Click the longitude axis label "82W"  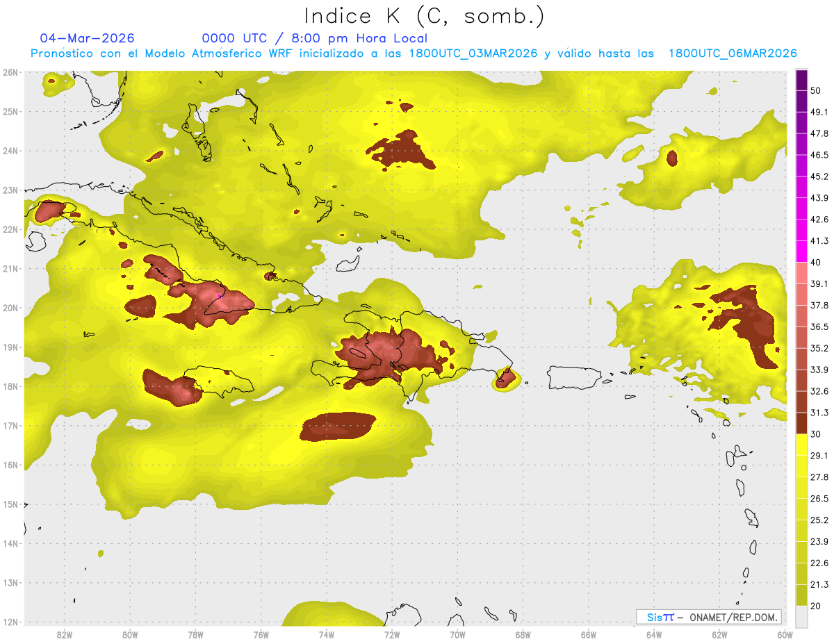pyautogui.click(x=64, y=634)
